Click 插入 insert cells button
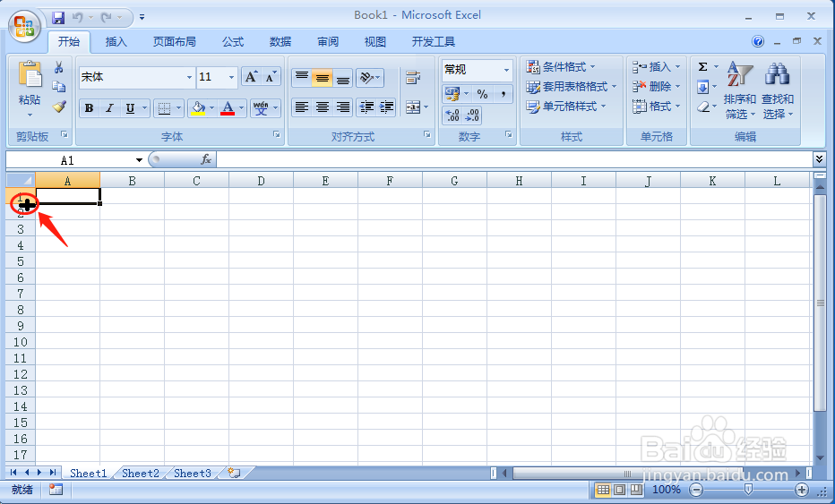 [656, 67]
